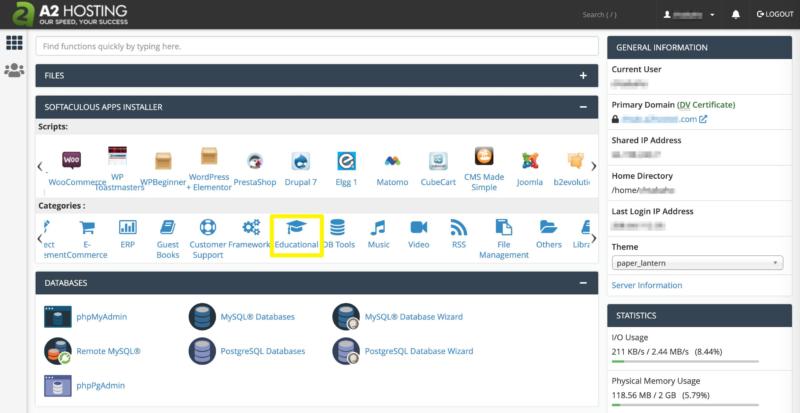
Task: Collapse the Softaculous Apps Installer section
Action: (583, 107)
